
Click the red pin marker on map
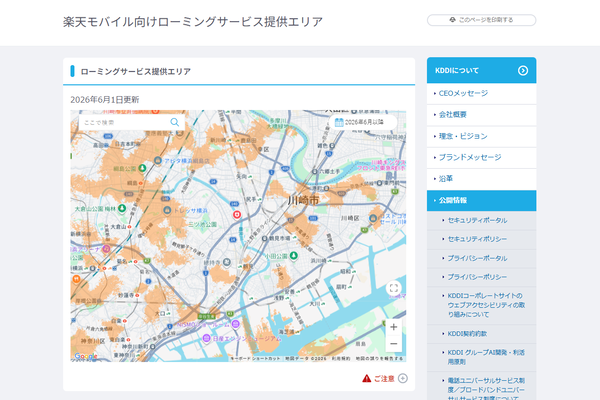[x=237, y=214]
